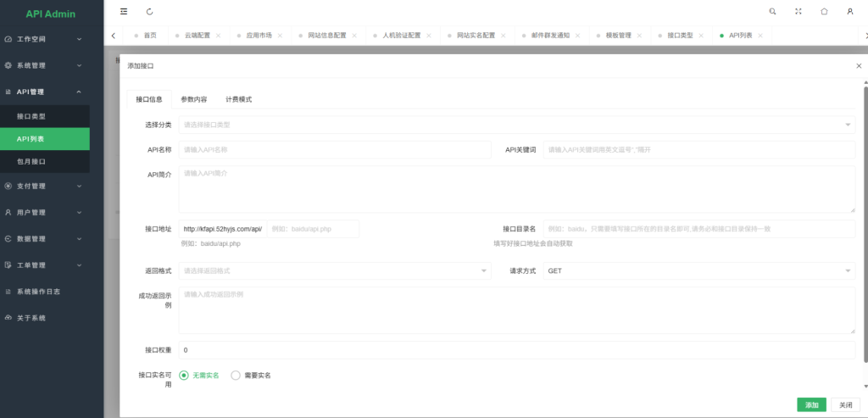
Task: Select API列表 in the sidebar
Action: tap(45, 139)
